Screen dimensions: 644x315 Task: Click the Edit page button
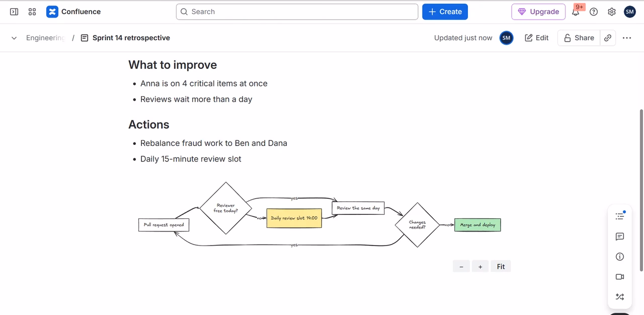coord(536,38)
